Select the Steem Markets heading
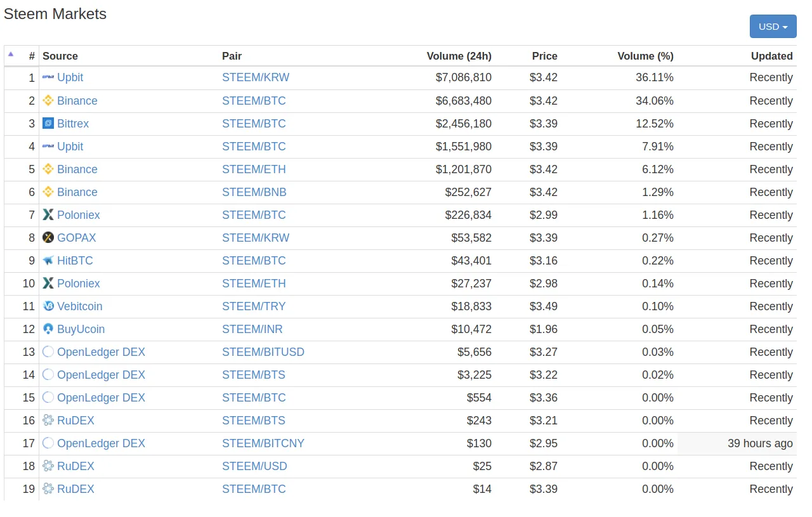 coord(55,14)
